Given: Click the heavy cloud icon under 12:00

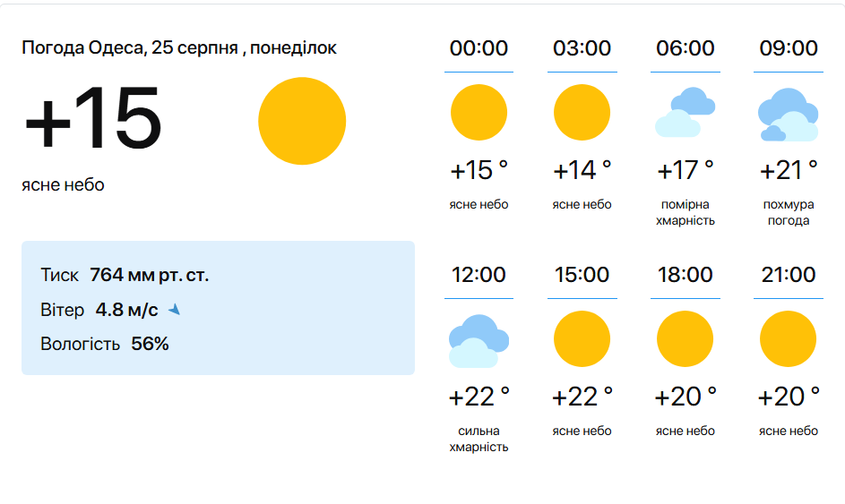Looking at the screenshot, I should (479, 340).
